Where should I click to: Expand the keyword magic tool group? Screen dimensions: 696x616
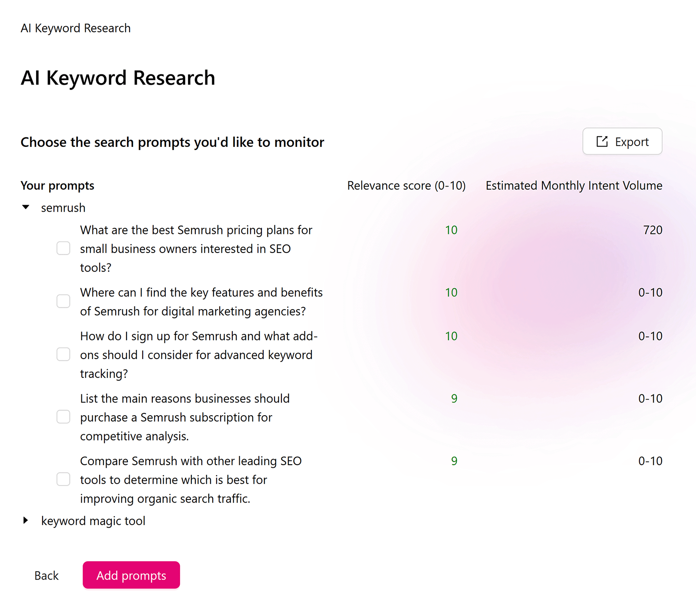click(x=26, y=520)
